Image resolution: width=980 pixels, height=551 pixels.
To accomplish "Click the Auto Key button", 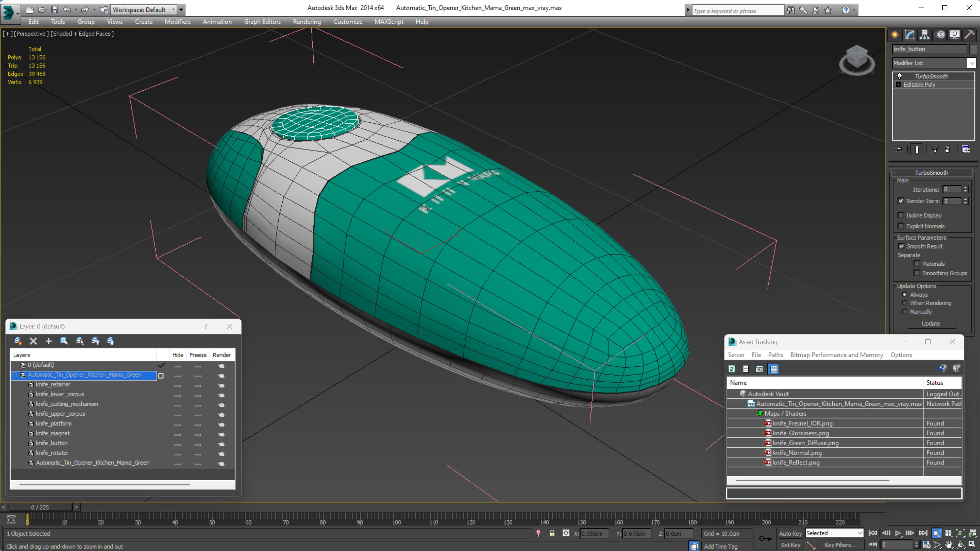I will (x=790, y=533).
